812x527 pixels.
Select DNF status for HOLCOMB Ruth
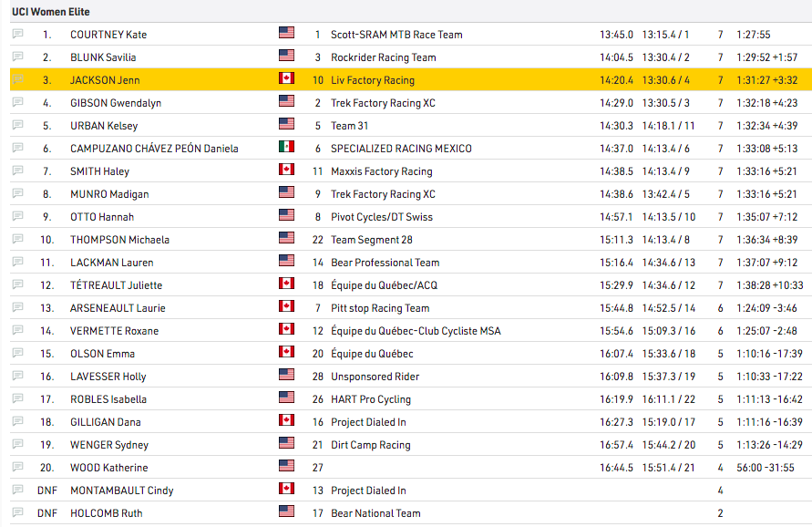coord(47,513)
